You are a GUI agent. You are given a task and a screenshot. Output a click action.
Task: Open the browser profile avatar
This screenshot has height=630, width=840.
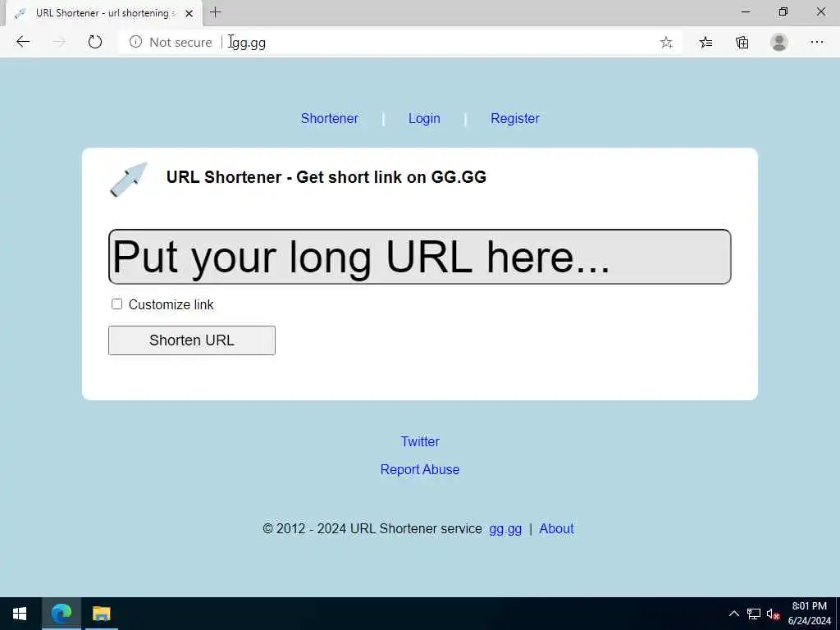pyautogui.click(x=779, y=42)
